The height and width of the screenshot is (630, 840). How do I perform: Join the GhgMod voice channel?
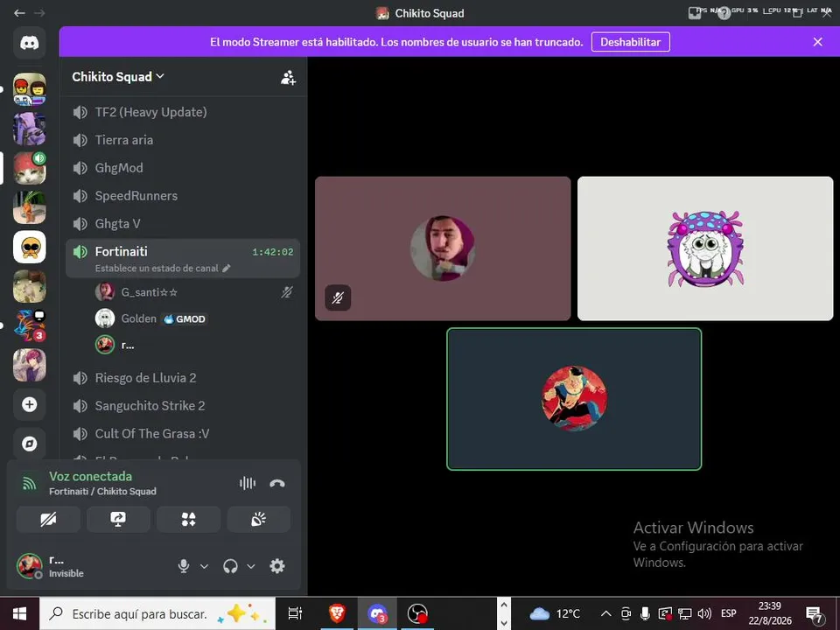pos(183,168)
